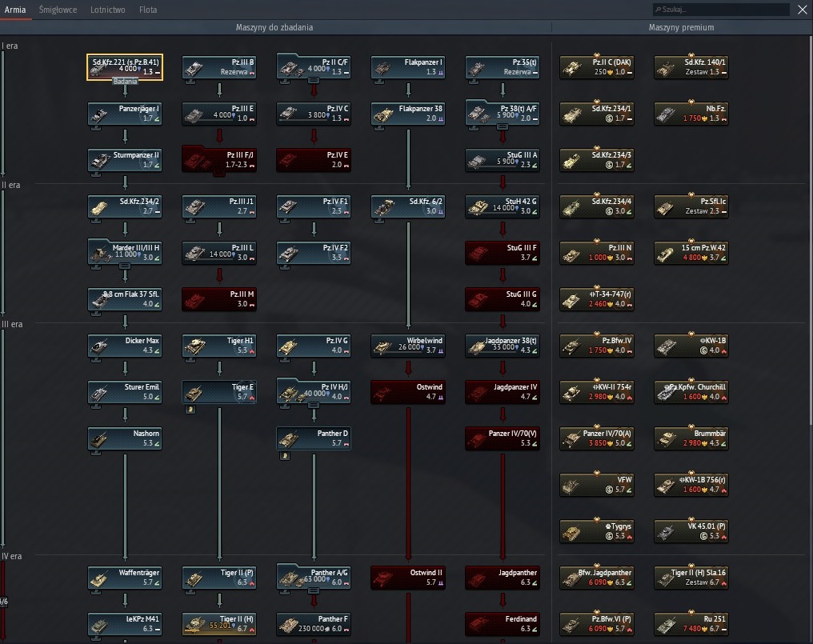The width and height of the screenshot is (813, 644).
Task: Select the Pz.III L tank
Action: pos(219,253)
